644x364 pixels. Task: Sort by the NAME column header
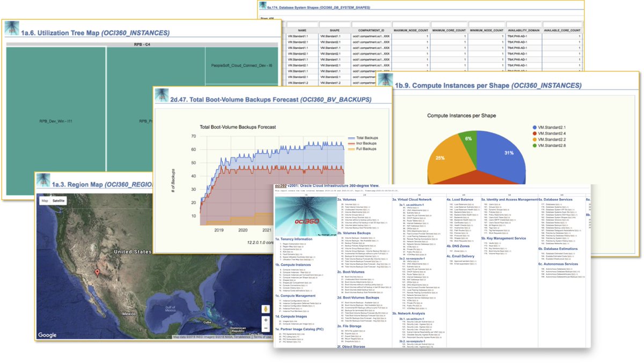pyautogui.click(x=302, y=31)
